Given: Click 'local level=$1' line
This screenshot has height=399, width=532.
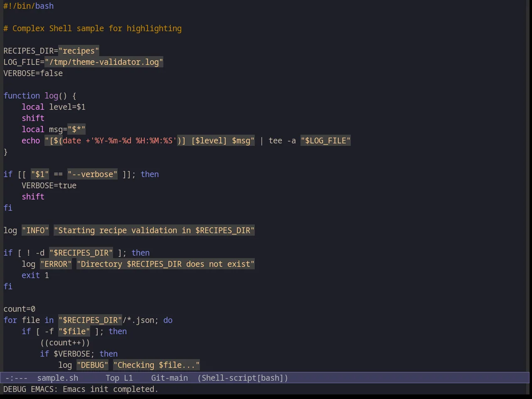Looking at the screenshot, I should 54,107.
